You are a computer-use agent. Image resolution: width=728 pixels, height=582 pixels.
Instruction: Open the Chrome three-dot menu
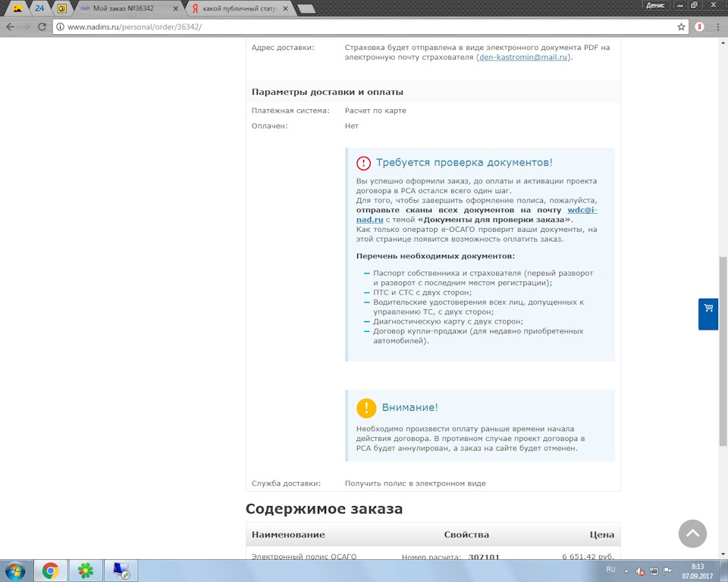(x=717, y=27)
